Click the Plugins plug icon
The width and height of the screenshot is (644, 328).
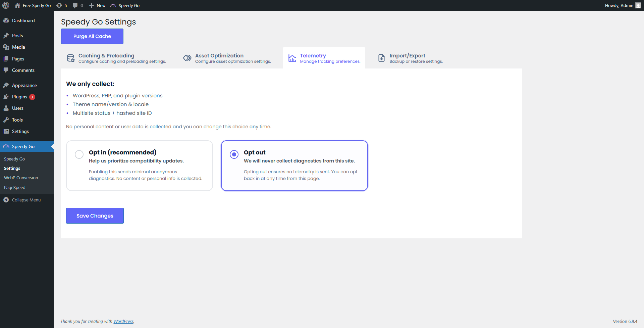point(6,97)
